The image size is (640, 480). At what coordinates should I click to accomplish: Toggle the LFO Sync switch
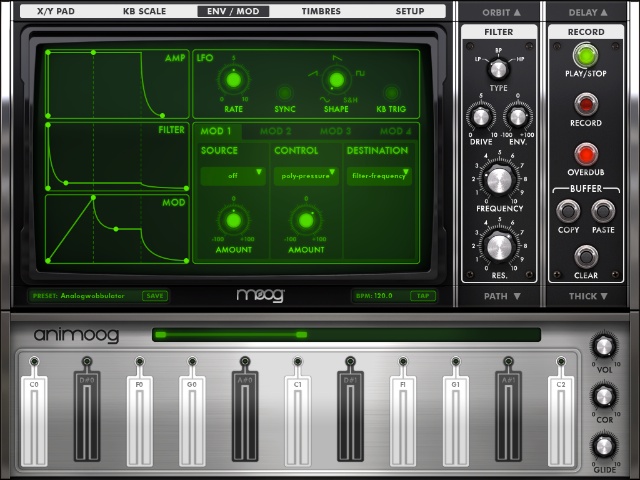(284, 93)
